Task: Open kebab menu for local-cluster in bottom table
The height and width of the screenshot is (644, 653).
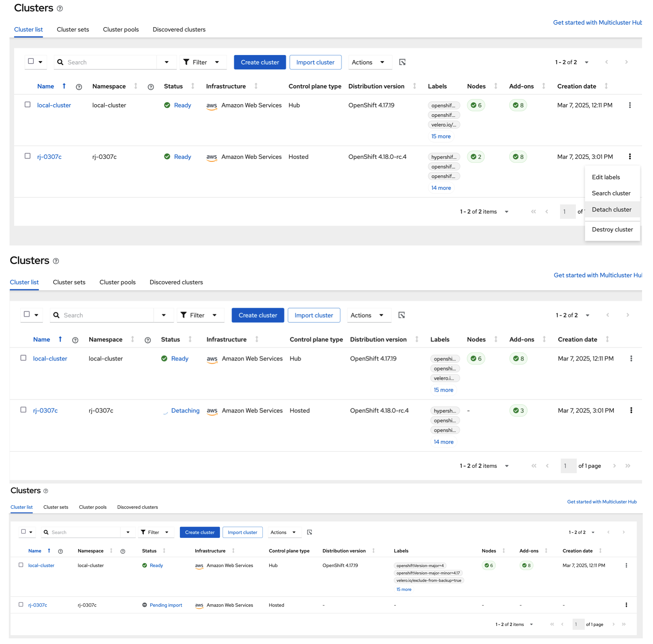Action: click(626, 565)
